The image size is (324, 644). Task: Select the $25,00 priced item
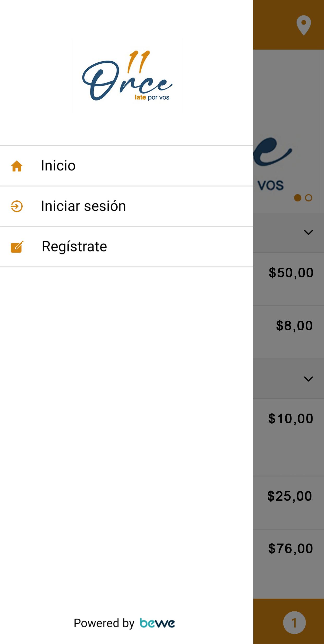(x=289, y=503)
